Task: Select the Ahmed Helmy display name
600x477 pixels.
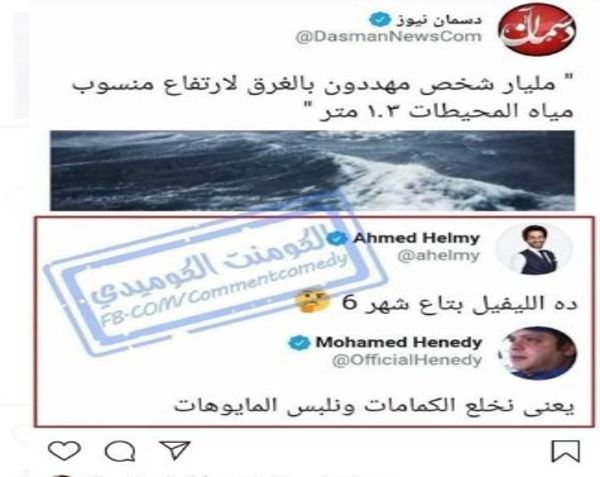Action: tap(416, 238)
